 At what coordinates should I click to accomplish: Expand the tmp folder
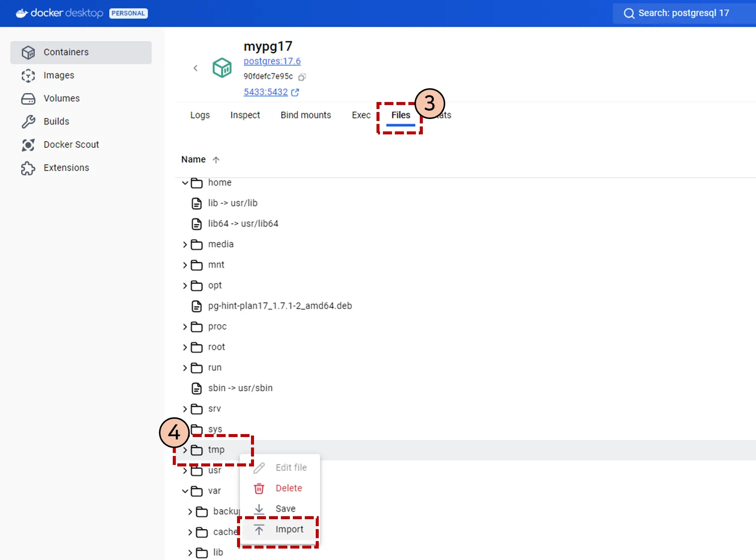click(x=185, y=450)
